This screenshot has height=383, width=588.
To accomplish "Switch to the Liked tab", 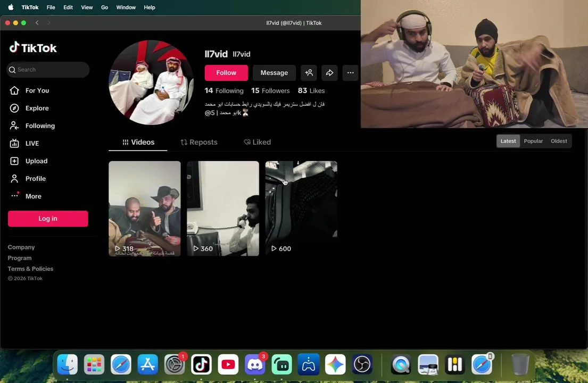I will coord(257,142).
